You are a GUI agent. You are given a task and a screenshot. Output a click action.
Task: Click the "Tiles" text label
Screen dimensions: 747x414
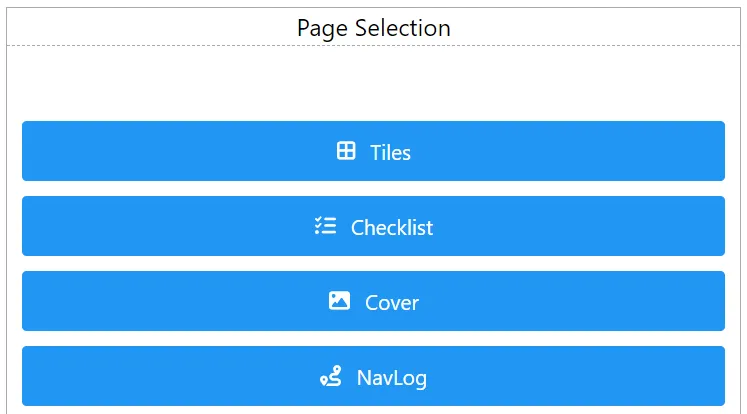pos(391,152)
